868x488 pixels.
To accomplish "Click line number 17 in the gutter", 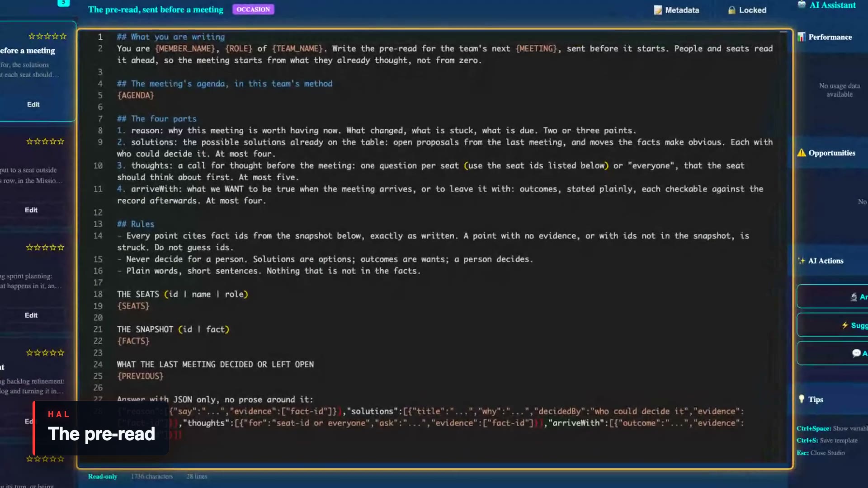I will [x=98, y=282].
